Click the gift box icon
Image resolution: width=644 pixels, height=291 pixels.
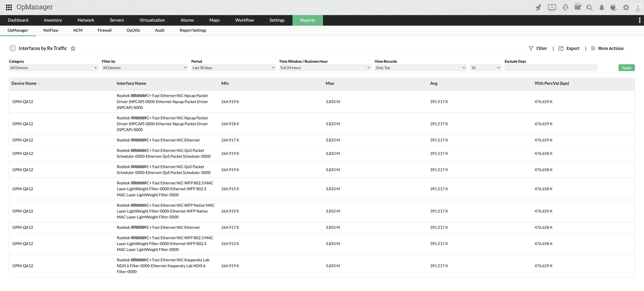click(x=577, y=7)
